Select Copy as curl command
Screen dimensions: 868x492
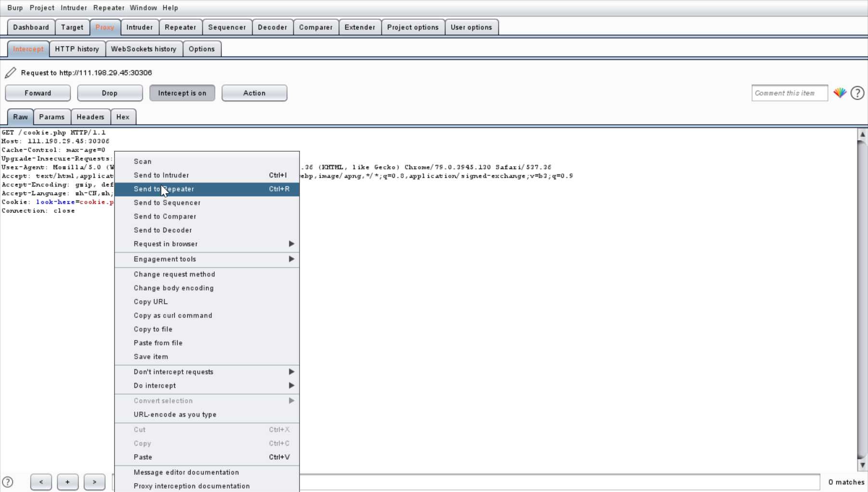[207, 316]
